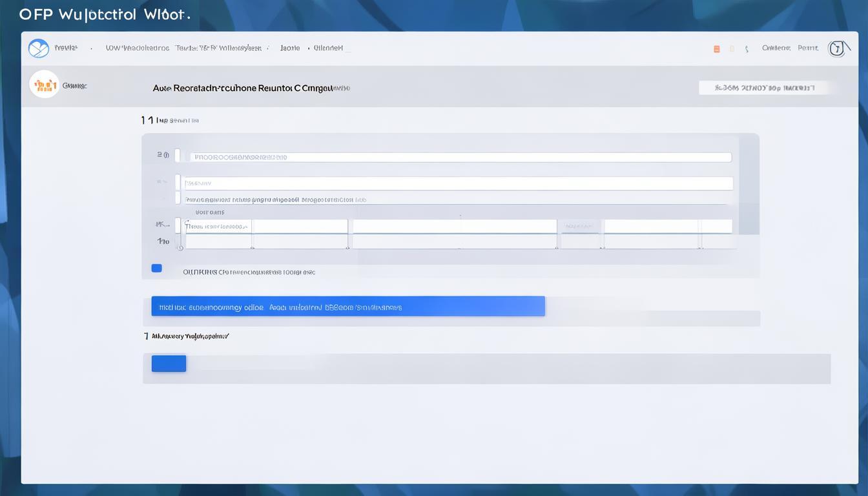This screenshot has width=868, height=496.
Task: Toggle the small box beside the row labeled 2
Action: (178, 156)
